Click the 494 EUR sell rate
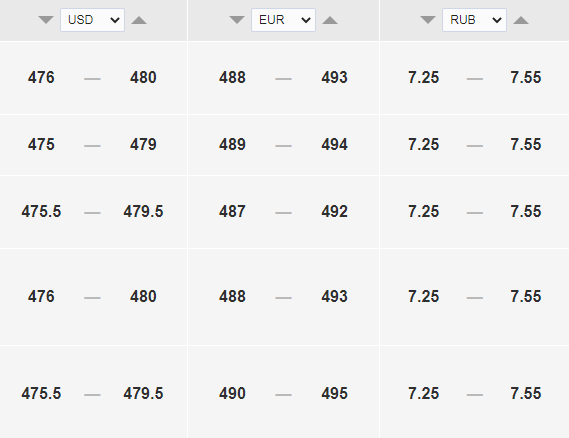 click(335, 145)
